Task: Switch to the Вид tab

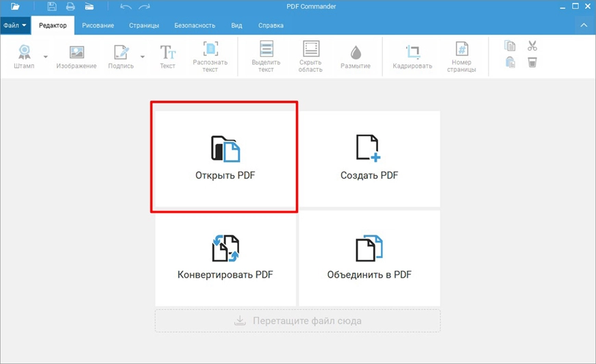Action: pyautogui.click(x=236, y=25)
